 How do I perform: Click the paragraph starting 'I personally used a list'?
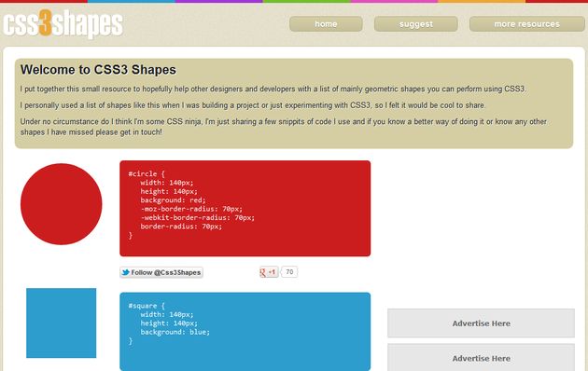point(253,105)
